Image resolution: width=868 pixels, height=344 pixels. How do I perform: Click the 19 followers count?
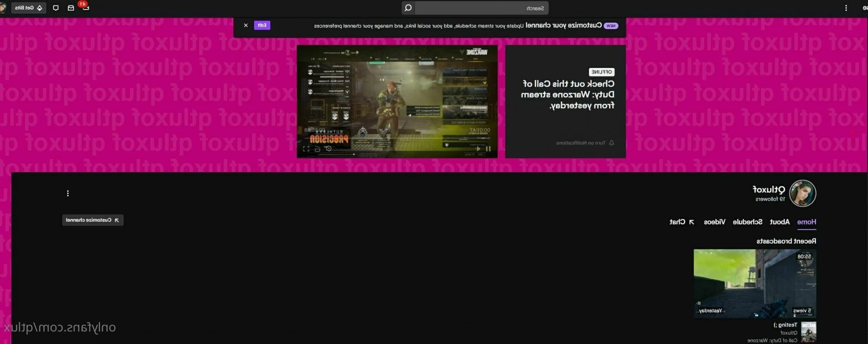(x=770, y=199)
